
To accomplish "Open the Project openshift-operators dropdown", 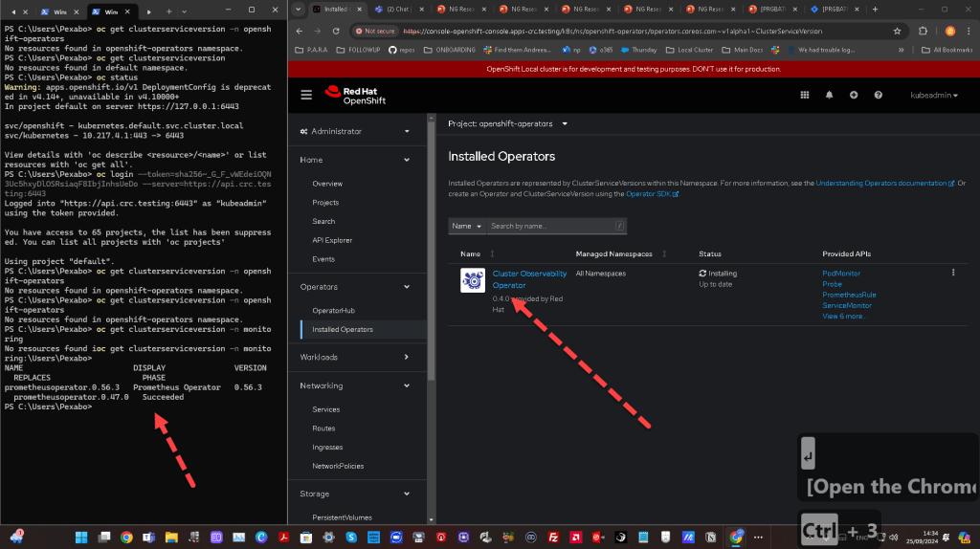I will [x=508, y=123].
